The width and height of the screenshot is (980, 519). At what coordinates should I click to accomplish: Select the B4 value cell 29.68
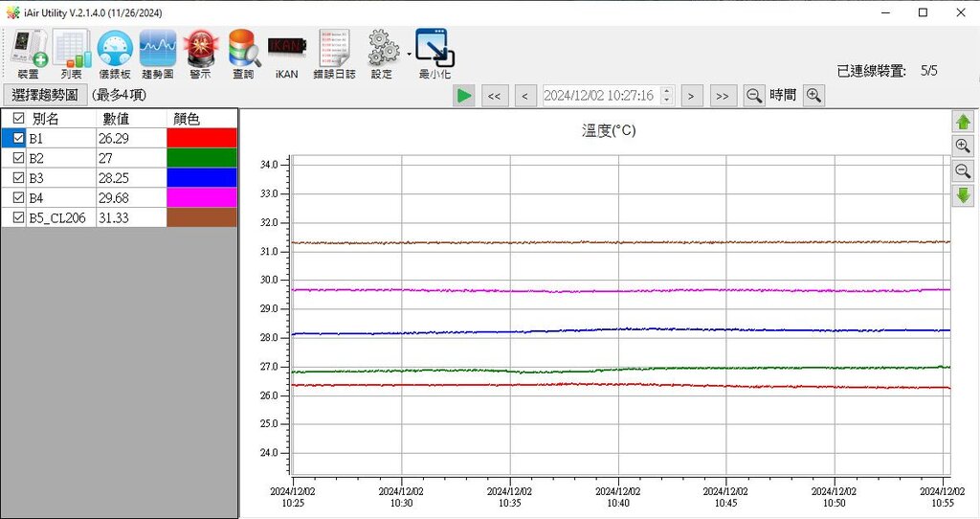pos(131,197)
